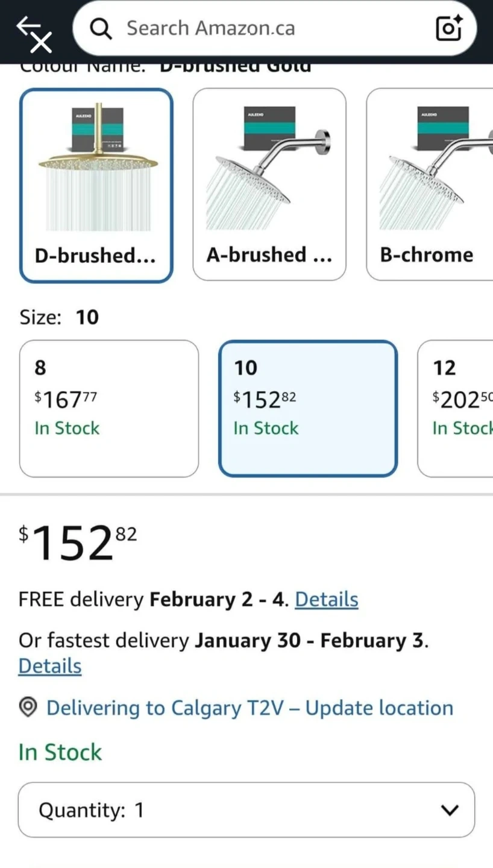Select size 12 option
This screenshot has height=868, width=493.
[x=456, y=408]
